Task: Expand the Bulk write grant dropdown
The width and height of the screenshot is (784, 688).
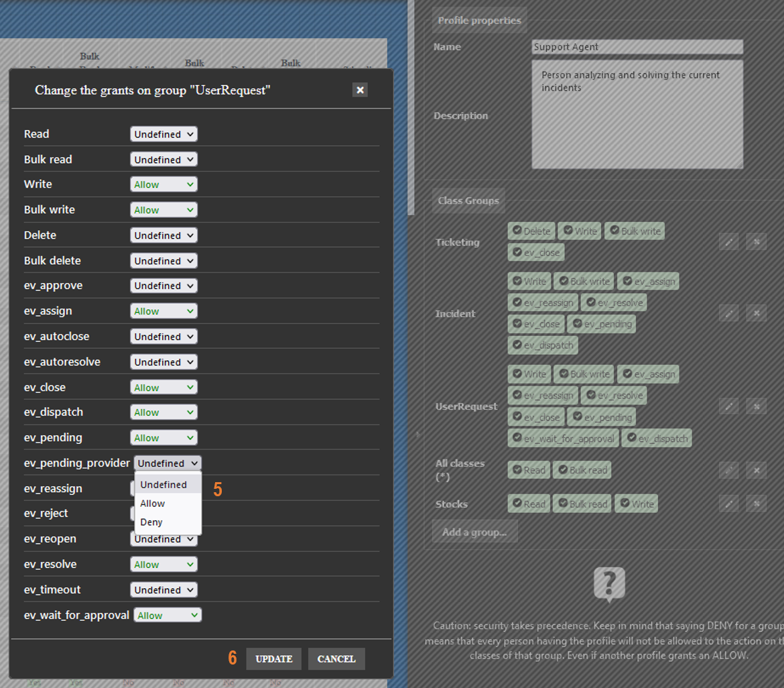Action: (164, 210)
